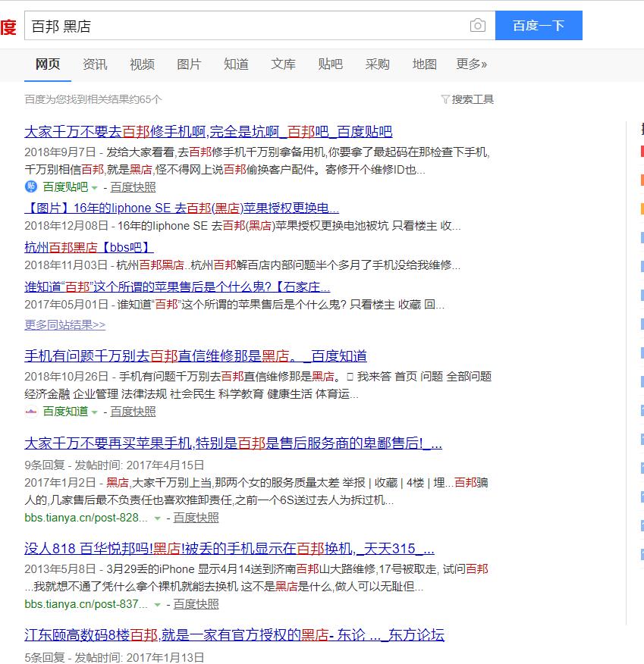Viewport: 644px width, 664px height.
Task: Switch to the 图片 tab
Action: pyautogui.click(x=189, y=64)
